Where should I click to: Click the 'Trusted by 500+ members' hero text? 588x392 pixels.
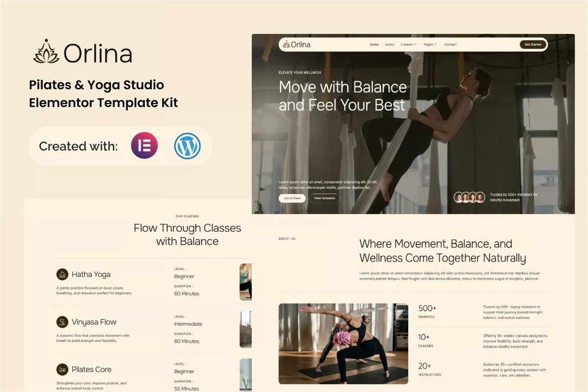(514, 197)
